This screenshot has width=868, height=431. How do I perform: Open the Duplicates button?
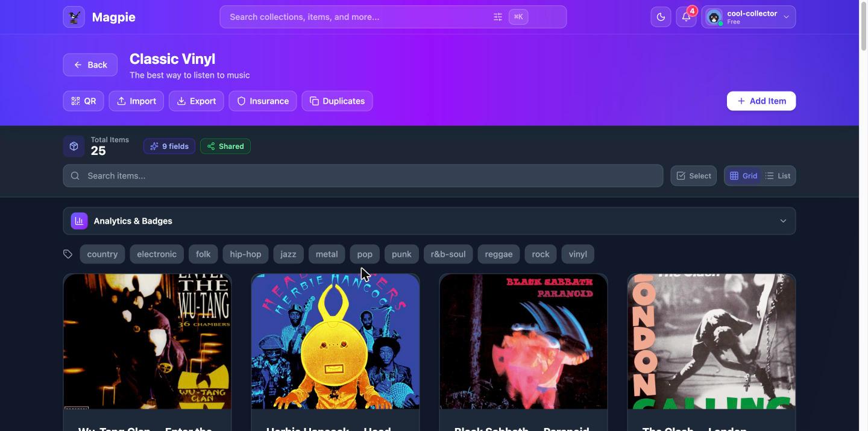[338, 101]
